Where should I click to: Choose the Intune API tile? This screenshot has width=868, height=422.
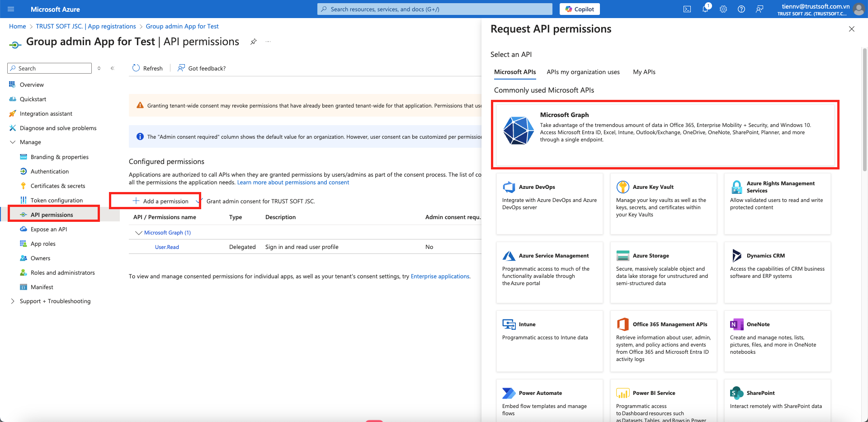(549, 341)
